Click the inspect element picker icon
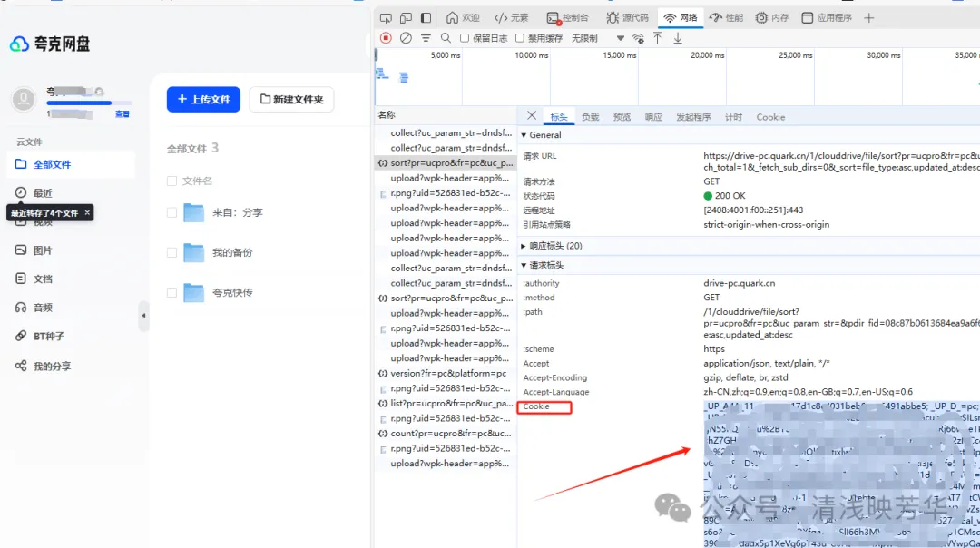The width and height of the screenshot is (980, 548). point(386,18)
